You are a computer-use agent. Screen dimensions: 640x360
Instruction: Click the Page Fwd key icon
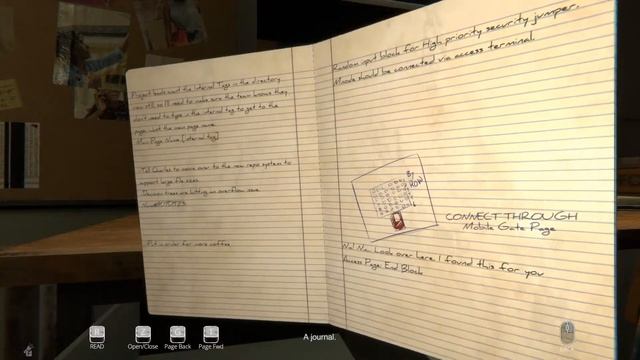(x=211, y=334)
